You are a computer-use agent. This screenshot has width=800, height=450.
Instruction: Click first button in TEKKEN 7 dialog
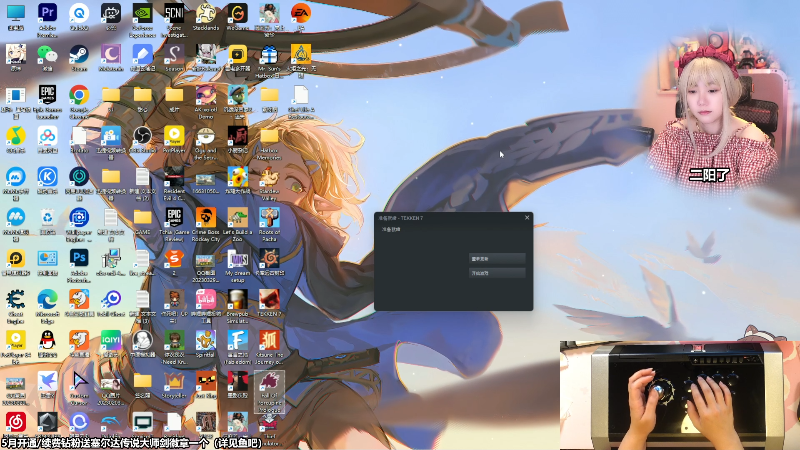(x=497, y=259)
